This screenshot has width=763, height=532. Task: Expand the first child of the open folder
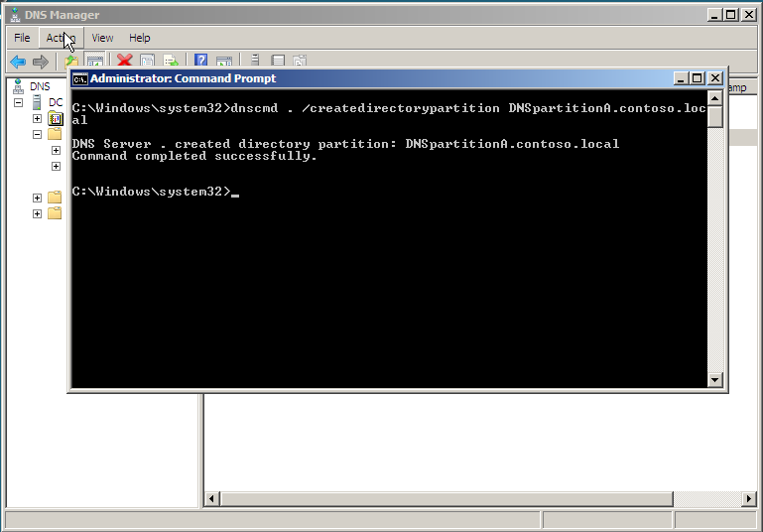(x=56, y=151)
